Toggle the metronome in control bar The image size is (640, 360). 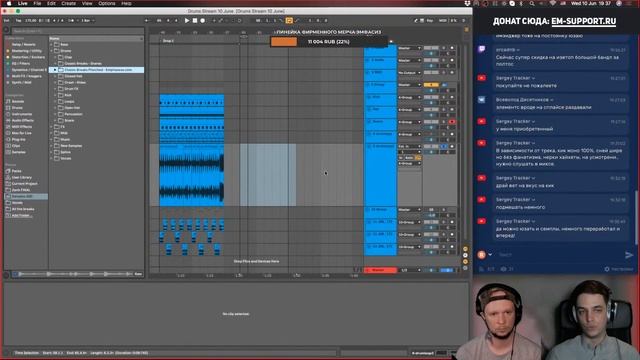point(72,20)
